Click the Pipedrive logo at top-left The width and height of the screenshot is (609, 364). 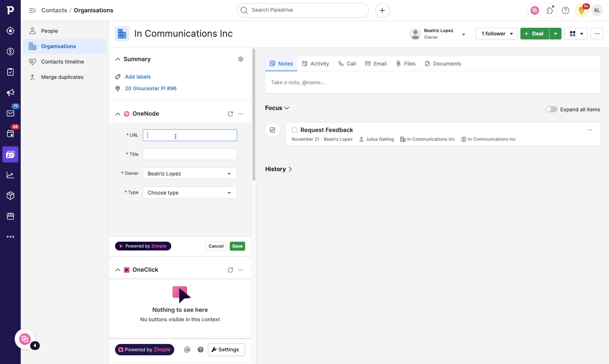[10, 10]
